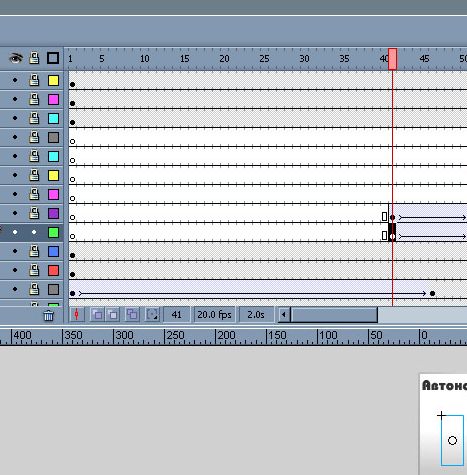
Task: Unlock the topmost magenta-swatch layer via its padlock
Action: tap(34, 99)
